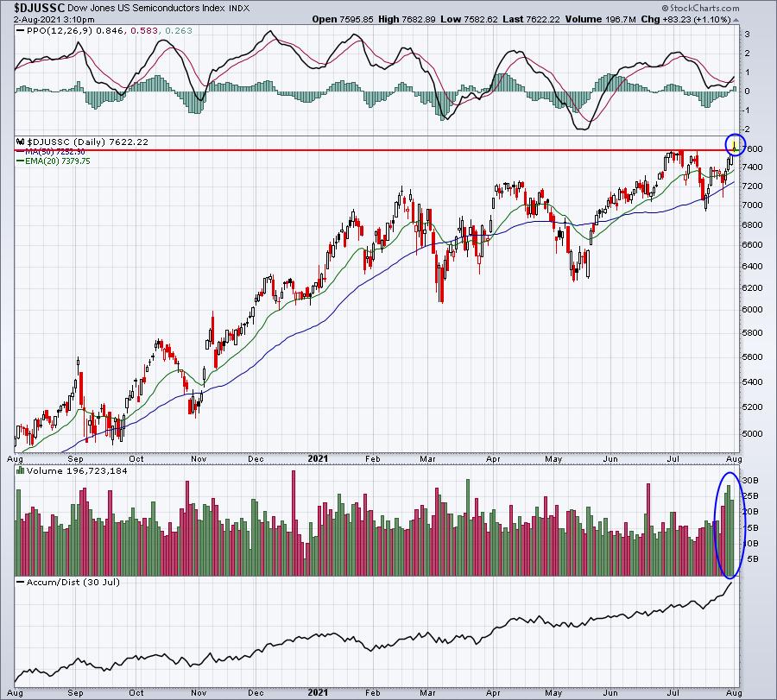Click the blue ellipse highlighting recent volume bars

click(x=730, y=525)
